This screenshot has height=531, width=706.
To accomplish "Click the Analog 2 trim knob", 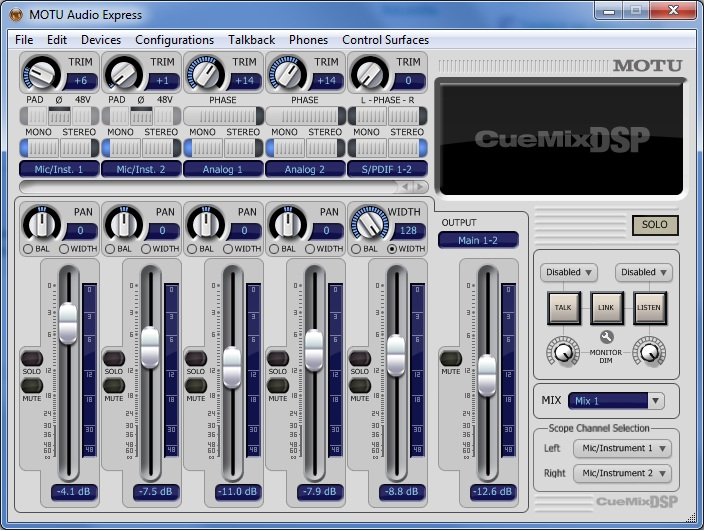I will [x=287, y=73].
